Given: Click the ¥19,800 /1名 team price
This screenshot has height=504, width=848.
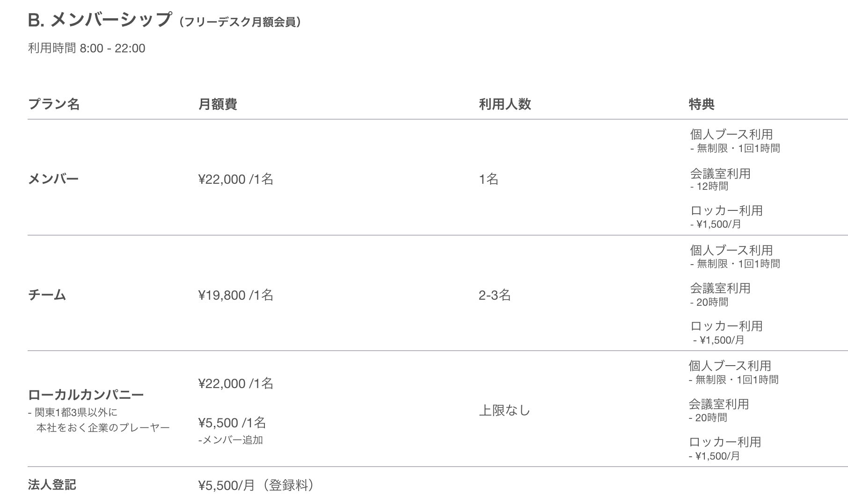Looking at the screenshot, I should pyautogui.click(x=235, y=295).
